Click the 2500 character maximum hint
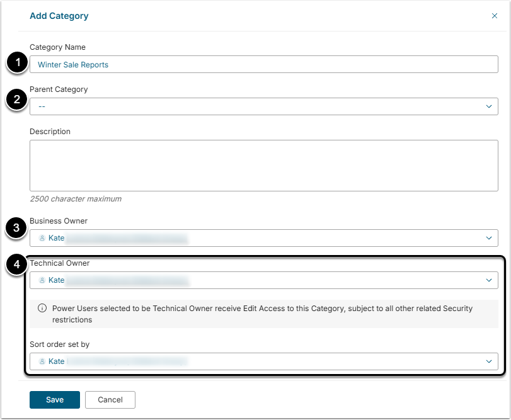This screenshot has width=511, height=420. point(76,199)
